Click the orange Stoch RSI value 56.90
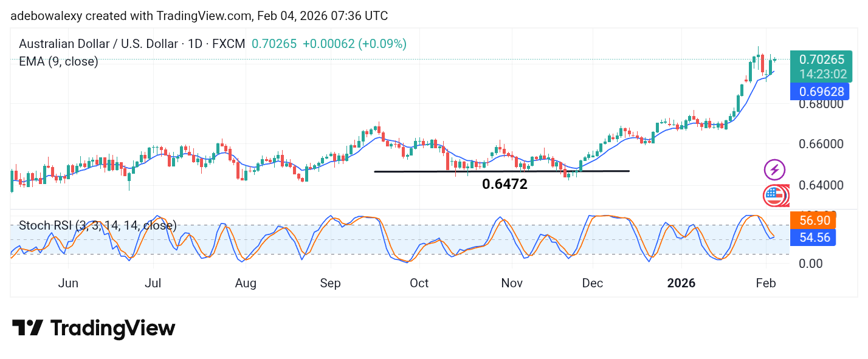 pyautogui.click(x=815, y=221)
